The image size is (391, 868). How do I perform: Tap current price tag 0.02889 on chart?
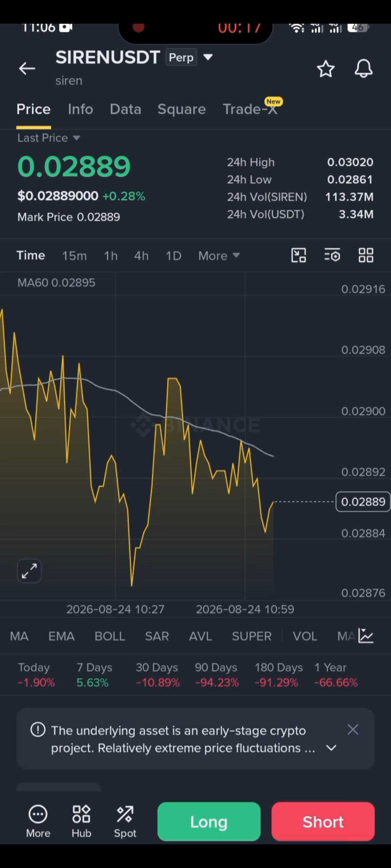pos(363,501)
